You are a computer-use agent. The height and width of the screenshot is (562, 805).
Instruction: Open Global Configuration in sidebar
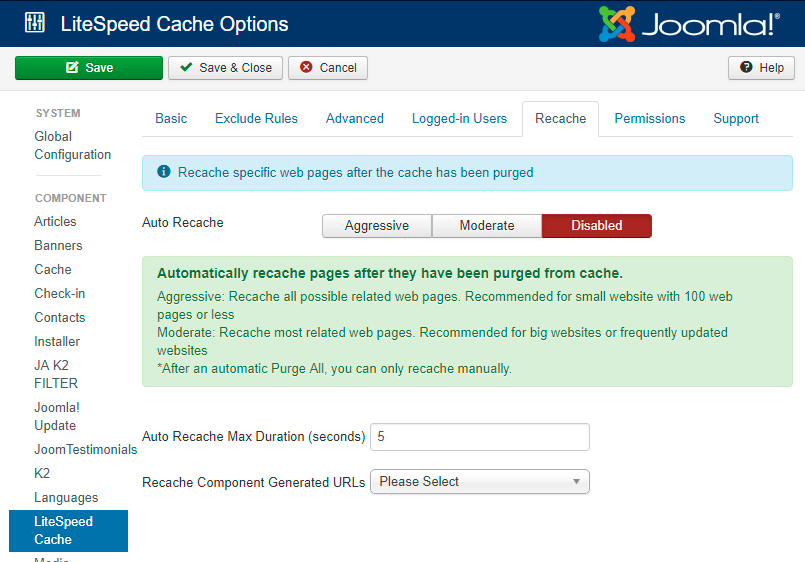click(72, 145)
